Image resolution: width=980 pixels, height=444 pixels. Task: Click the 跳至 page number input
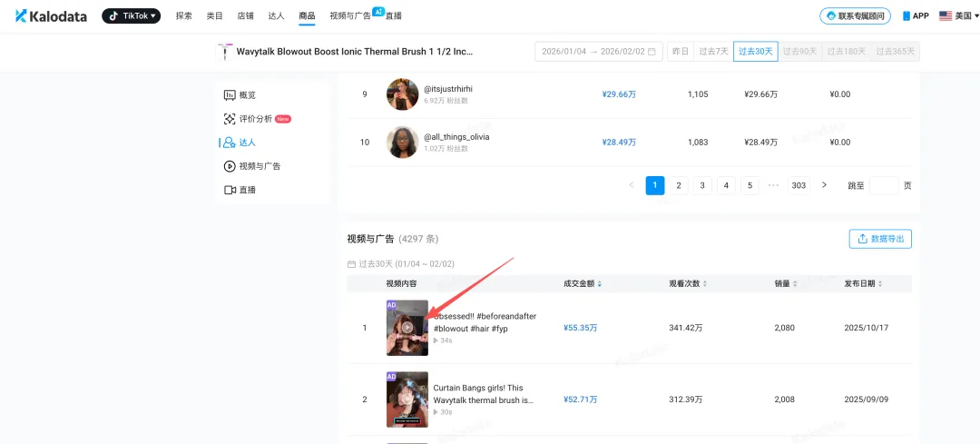click(x=884, y=185)
